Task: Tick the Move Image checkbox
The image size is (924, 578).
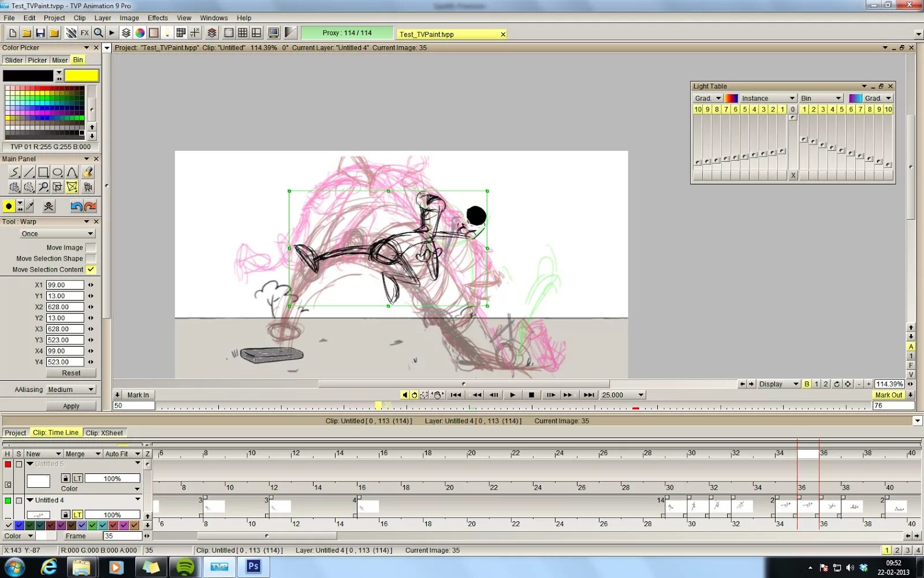Action: [x=91, y=247]
